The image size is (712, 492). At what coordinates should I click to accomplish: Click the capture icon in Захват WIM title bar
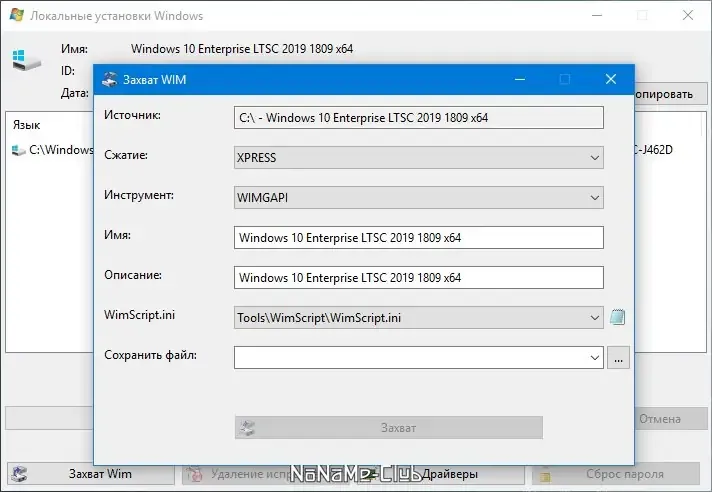109,79
